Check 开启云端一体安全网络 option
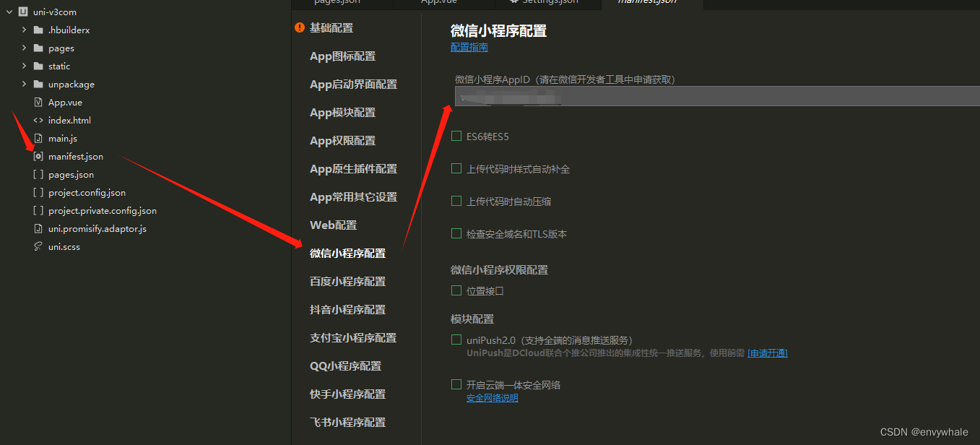Image resolution: width=980 pixels, height=445 pixels. [456, 384]
